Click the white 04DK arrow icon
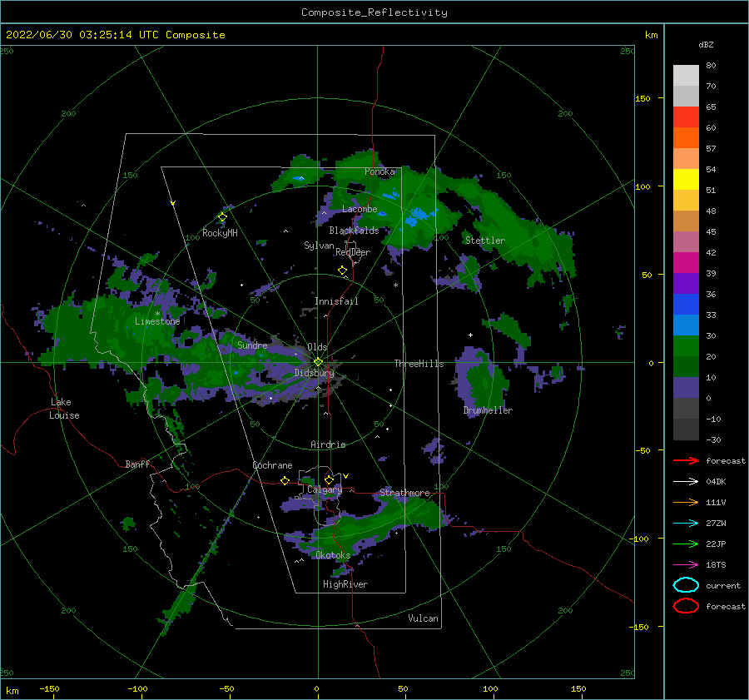 [686, 481]
